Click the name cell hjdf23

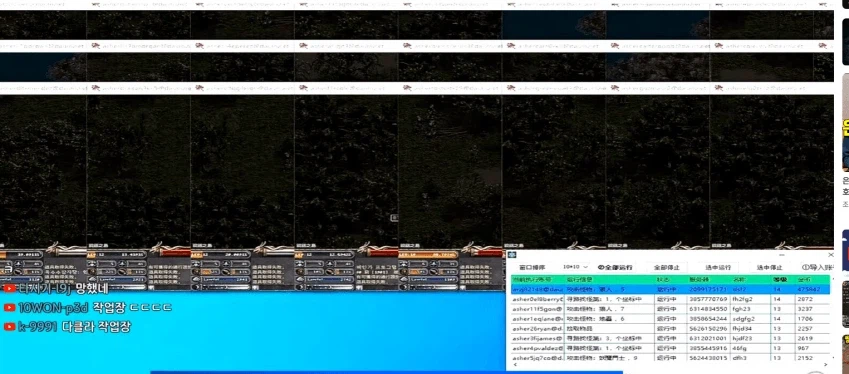[x=750, y=338]
